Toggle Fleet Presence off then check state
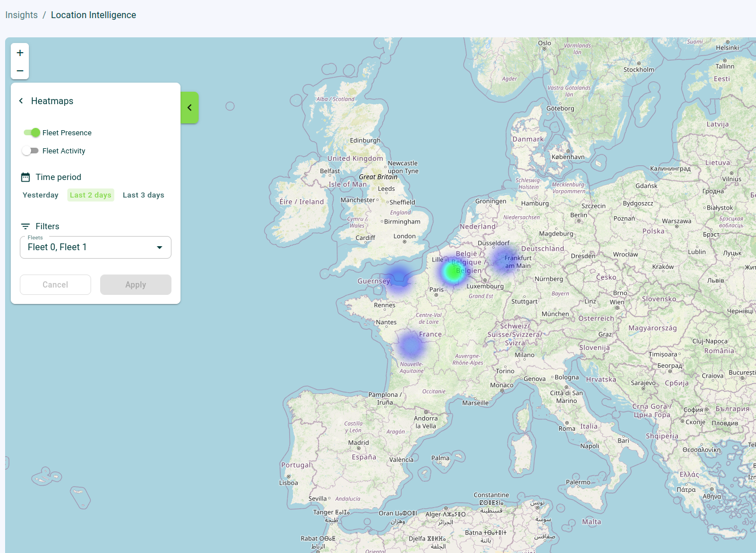The image size is (756, 553). (x=31, y=132)
